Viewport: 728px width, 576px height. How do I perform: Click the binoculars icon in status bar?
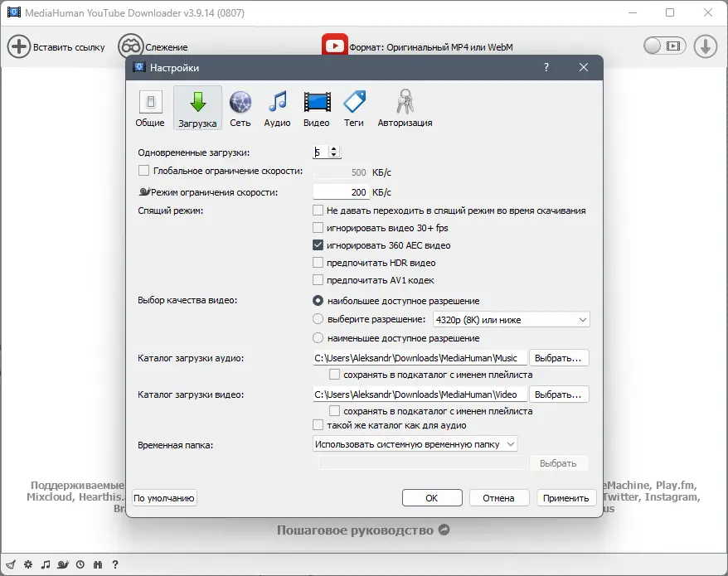(x=98, y=564)
